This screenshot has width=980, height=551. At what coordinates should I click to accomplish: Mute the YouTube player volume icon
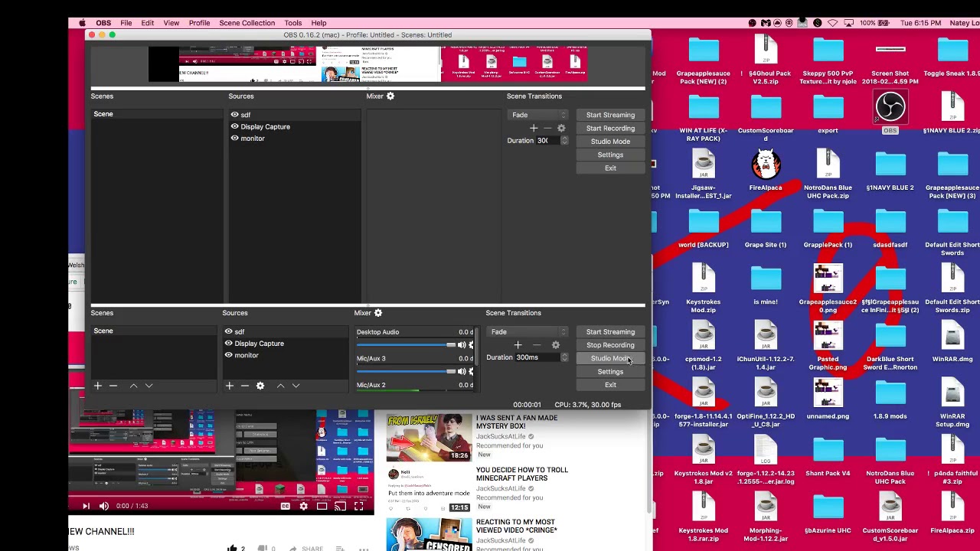point(104,506)
